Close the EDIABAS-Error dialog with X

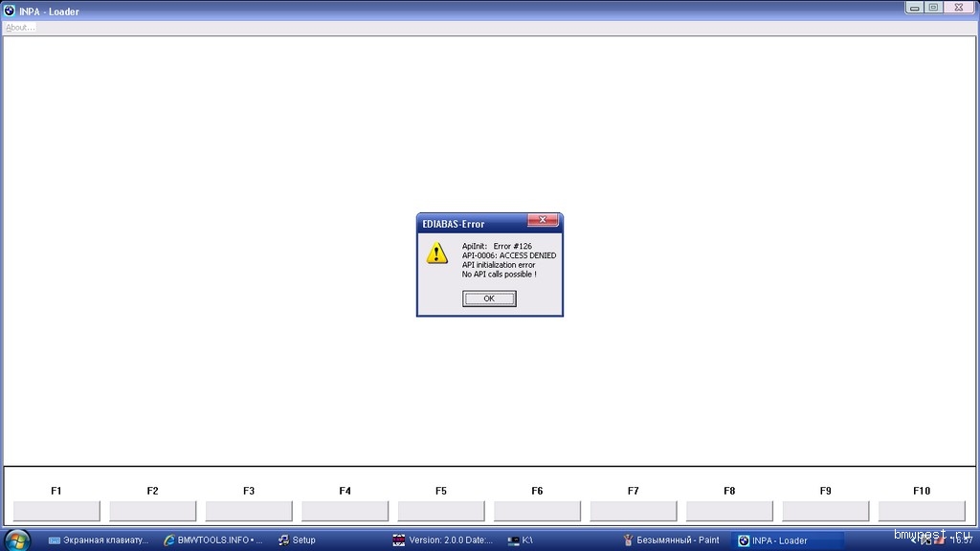(x=543, y=221)
